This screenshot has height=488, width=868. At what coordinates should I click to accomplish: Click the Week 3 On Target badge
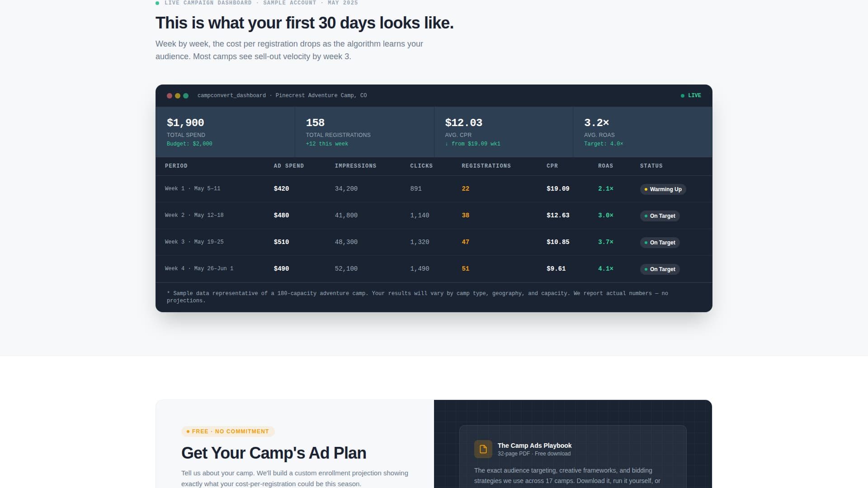[x=660, y=243]
